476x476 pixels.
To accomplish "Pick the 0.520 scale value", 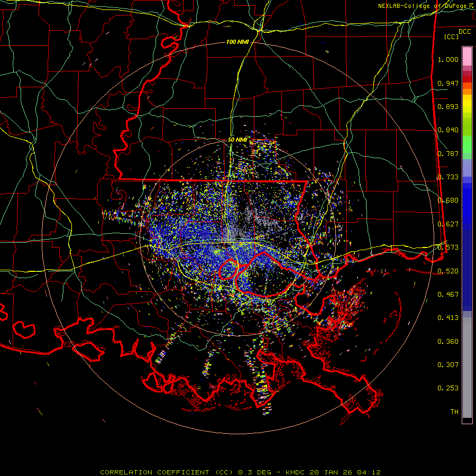I will [x=448, y=271].
